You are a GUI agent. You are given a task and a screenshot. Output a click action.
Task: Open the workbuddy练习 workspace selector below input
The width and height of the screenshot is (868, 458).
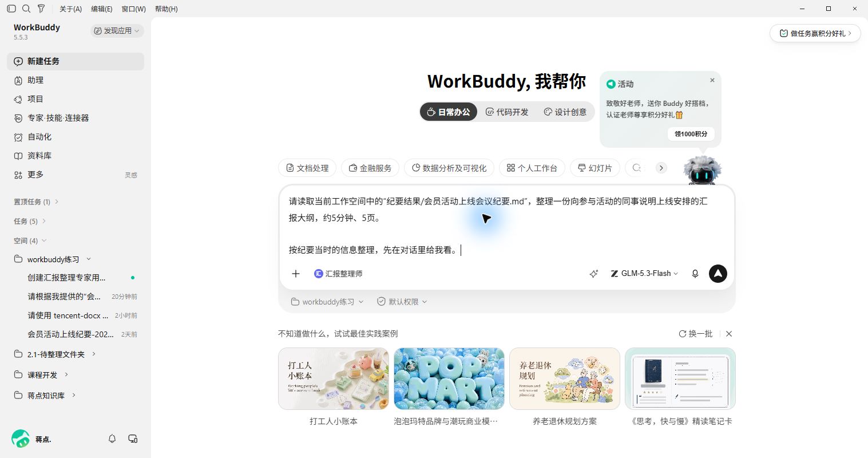pyautogui.click(x=327, y=302)
